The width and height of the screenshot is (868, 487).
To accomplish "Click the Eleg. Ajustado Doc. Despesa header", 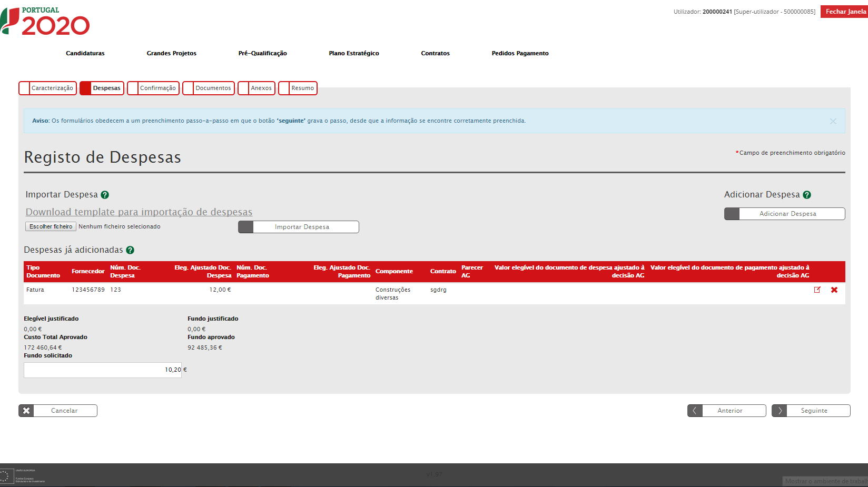I will 203,272.
